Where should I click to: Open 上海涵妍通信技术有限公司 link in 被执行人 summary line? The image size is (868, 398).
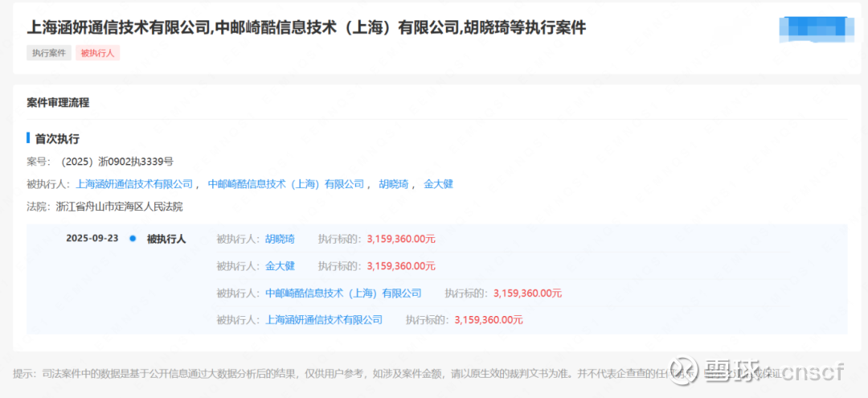pyautogui.click(x=133, y=184)
